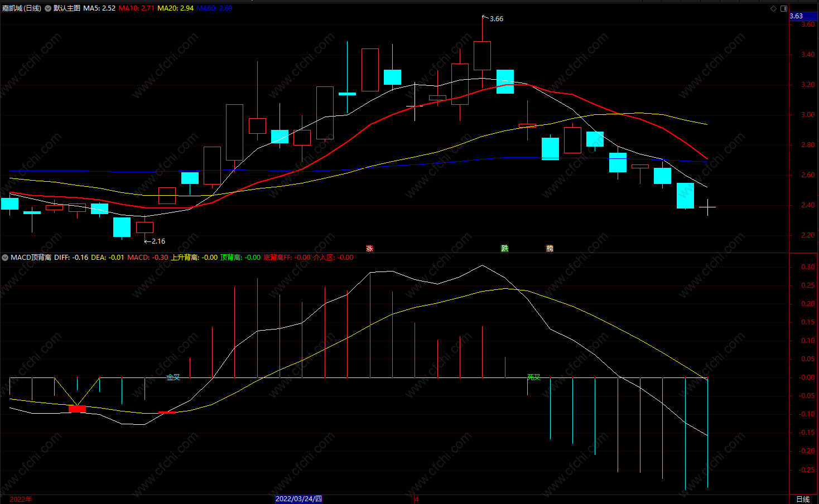Click the MACD: -0.30 value
The image size is (819, 504).
pyautogui.click(x=148, y=258)
